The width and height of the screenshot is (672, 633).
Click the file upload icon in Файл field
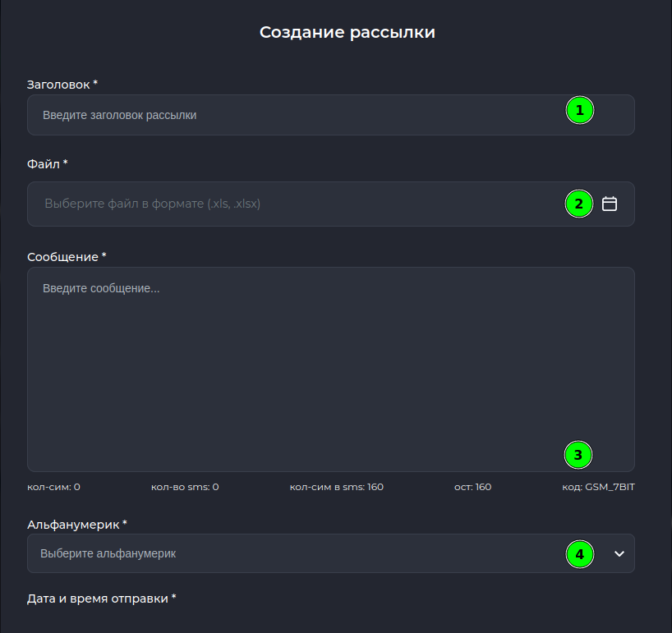click(x=610, y=203)
